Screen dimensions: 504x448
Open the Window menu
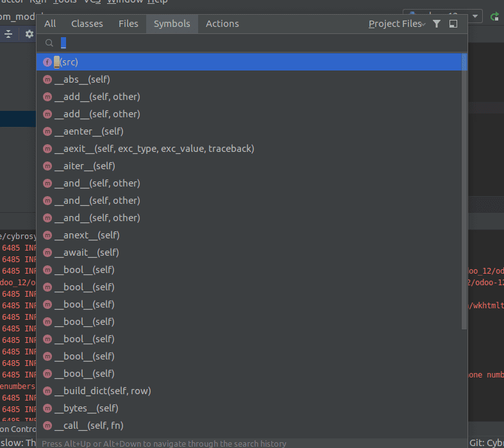[x=126, y=2]
